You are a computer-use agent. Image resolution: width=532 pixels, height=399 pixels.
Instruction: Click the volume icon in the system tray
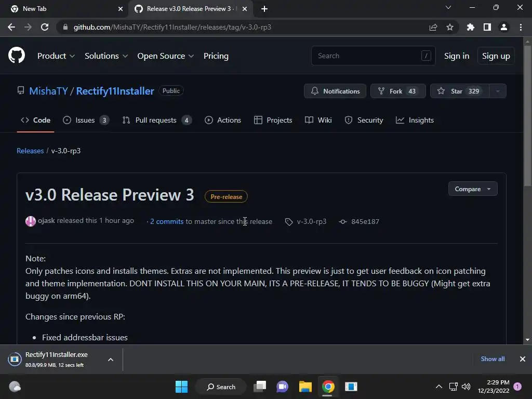click(466, 387)
